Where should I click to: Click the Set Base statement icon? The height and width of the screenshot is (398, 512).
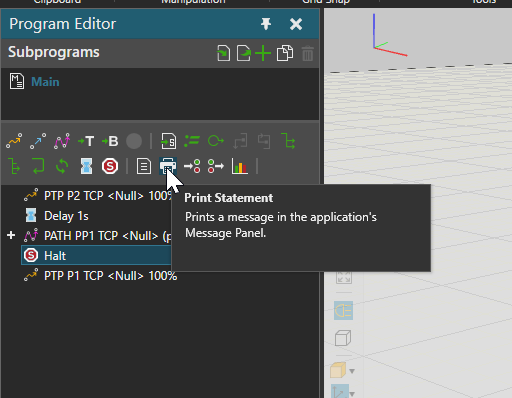point(110,141)
